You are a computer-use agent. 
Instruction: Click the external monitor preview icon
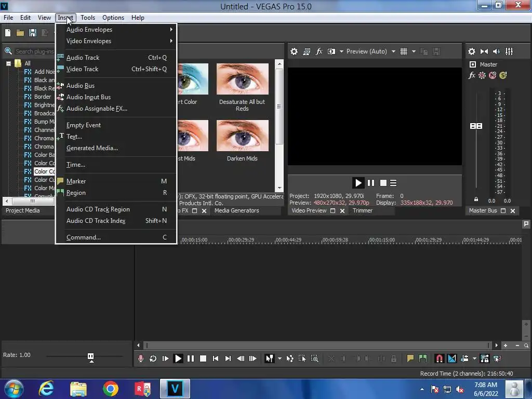(307, 51)
